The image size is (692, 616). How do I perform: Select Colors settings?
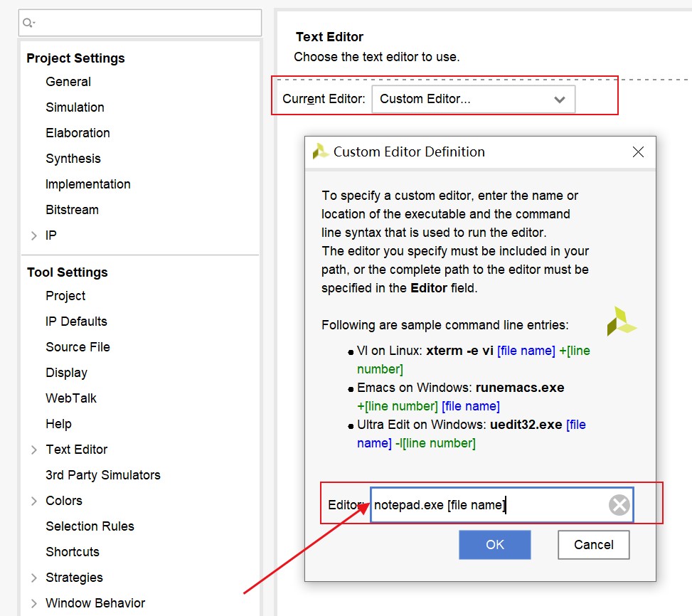tap(63, 500)
